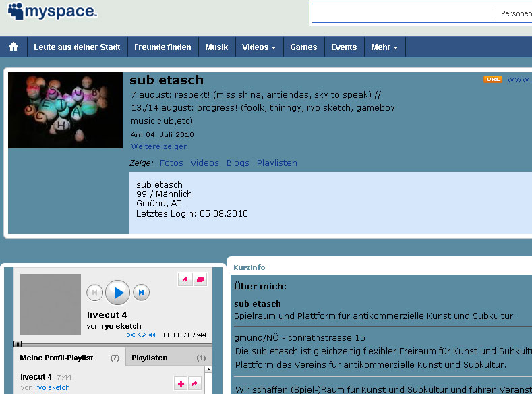
Task: Expand the Videos dropdown menu
Action: pos(259,47)
